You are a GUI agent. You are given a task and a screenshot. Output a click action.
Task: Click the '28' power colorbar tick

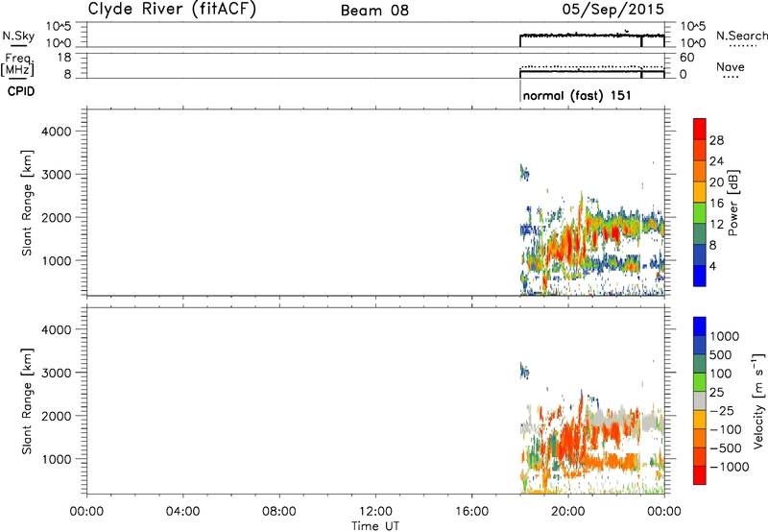tap(716, 140)
